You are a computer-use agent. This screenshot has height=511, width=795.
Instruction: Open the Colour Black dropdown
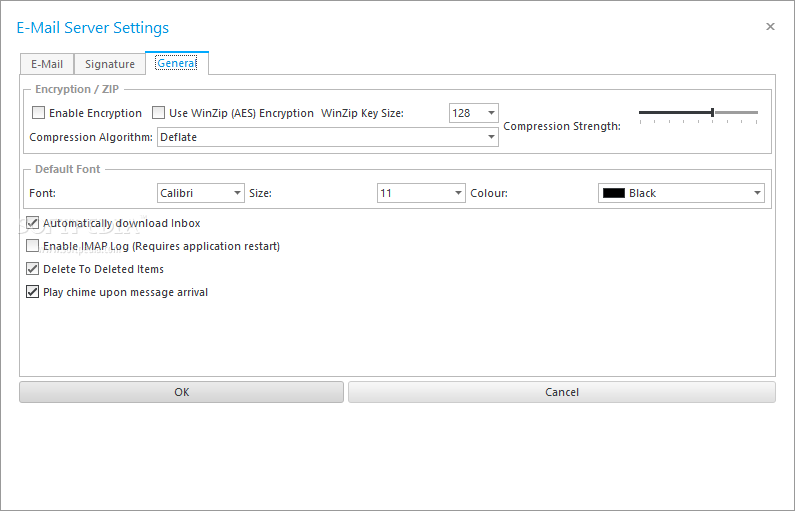pyautogui.click(x=681, y=193)
